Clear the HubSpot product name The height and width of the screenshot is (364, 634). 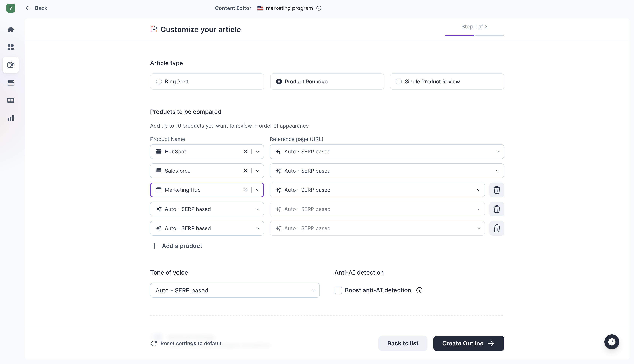pyautogui.click(x=245, y=152)
